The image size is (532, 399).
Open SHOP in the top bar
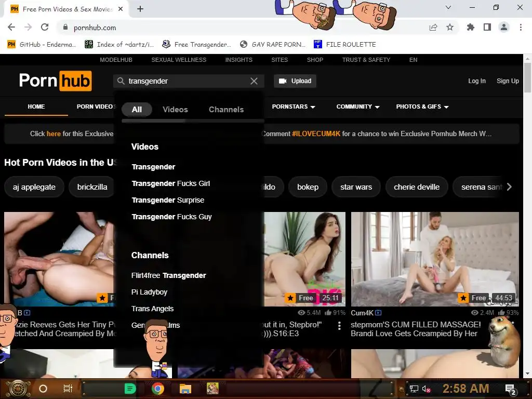coord(315,60)
